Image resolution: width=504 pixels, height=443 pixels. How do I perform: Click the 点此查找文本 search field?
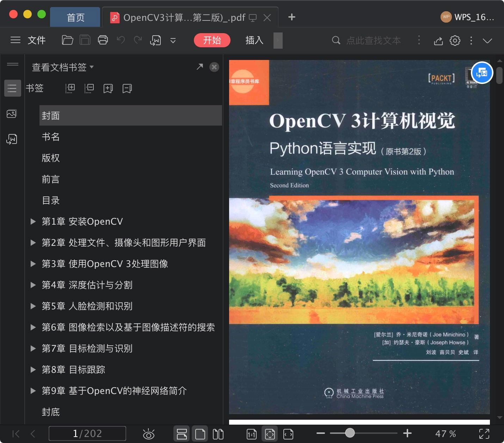click(374, 41)
